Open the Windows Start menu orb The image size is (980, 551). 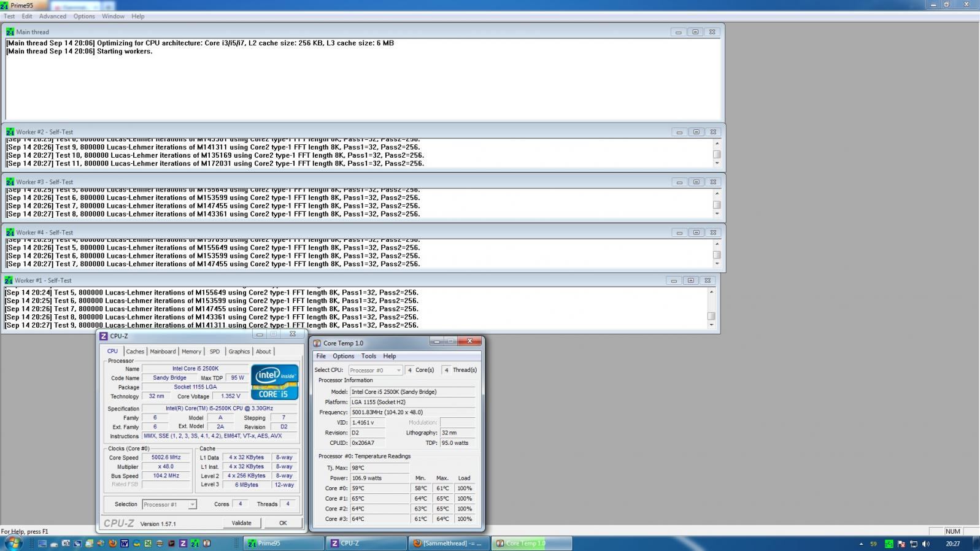(14, 543)
